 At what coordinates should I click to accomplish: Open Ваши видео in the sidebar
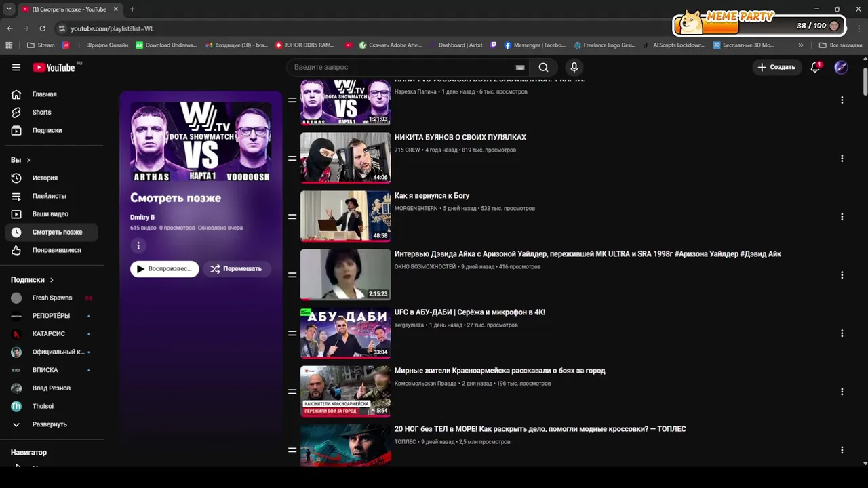(52, 214)
